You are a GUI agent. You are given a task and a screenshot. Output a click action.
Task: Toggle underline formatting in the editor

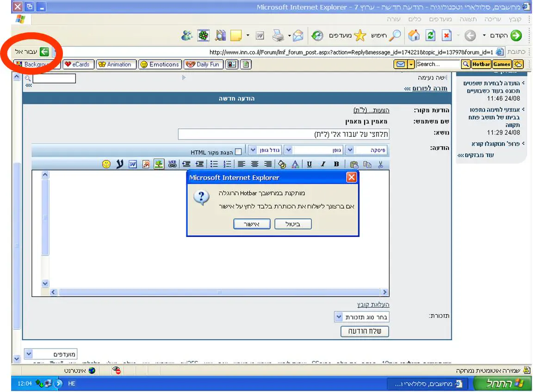pos(309,164)
